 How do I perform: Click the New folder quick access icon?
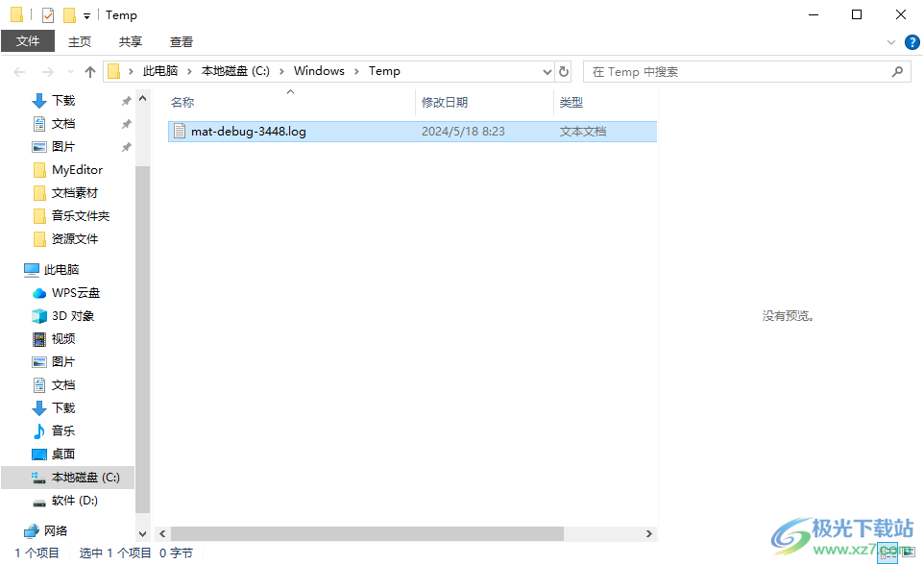point(69,14)
